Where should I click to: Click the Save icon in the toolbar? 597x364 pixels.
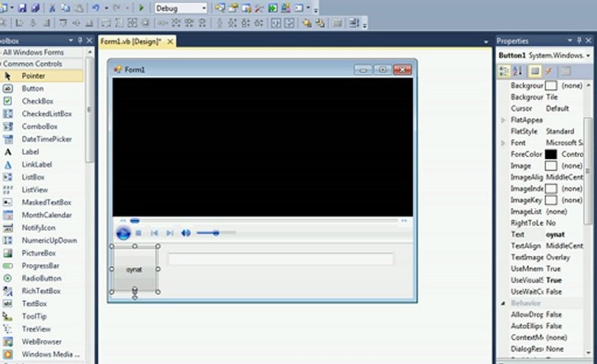pyautogui.click(x=22, y=8)
